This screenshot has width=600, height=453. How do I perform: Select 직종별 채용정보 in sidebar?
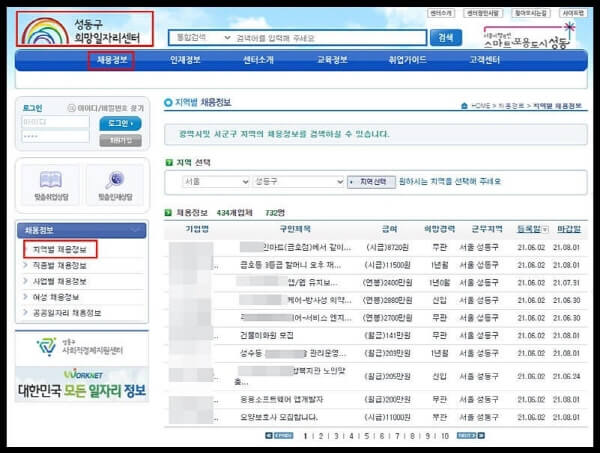60,266
